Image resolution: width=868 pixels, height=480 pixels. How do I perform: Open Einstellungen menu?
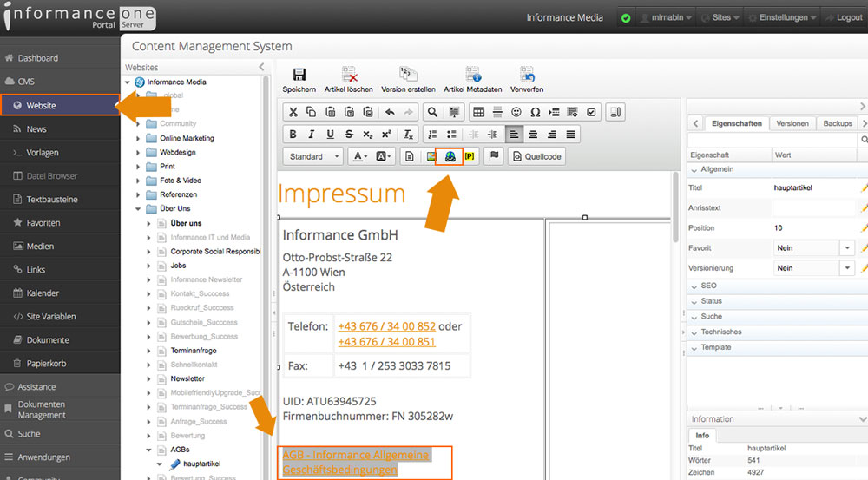pyautogui.click(x=782, y=17)
